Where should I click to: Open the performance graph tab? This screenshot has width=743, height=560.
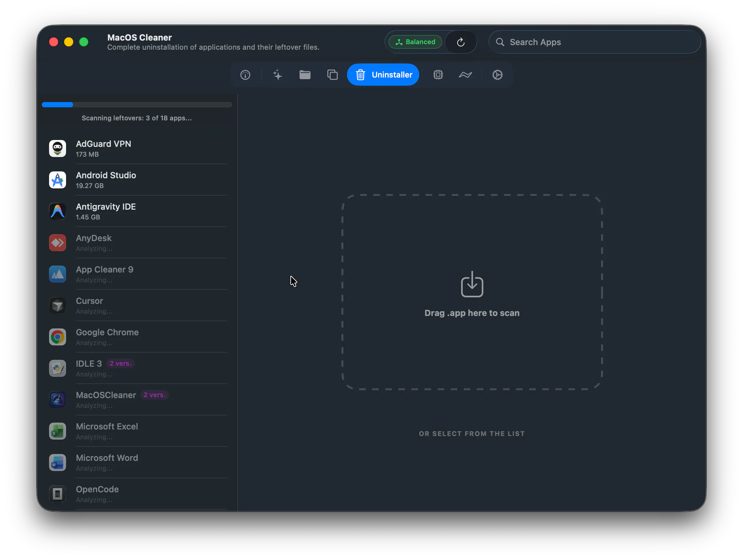point(465,75)
